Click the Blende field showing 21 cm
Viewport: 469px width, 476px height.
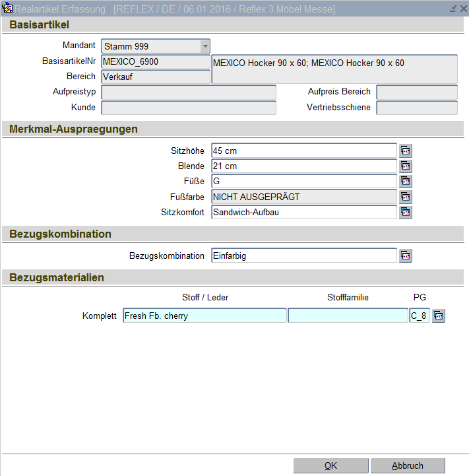point(303,166)
